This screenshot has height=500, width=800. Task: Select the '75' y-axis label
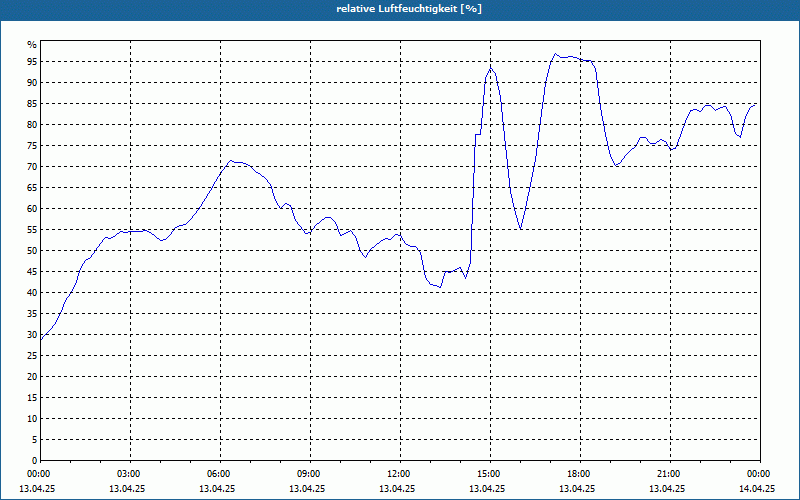click(32, 146)
